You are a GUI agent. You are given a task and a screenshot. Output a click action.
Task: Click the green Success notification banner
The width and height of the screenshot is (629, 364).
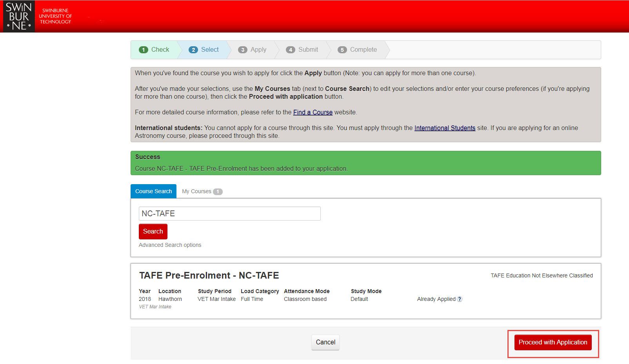365,163
